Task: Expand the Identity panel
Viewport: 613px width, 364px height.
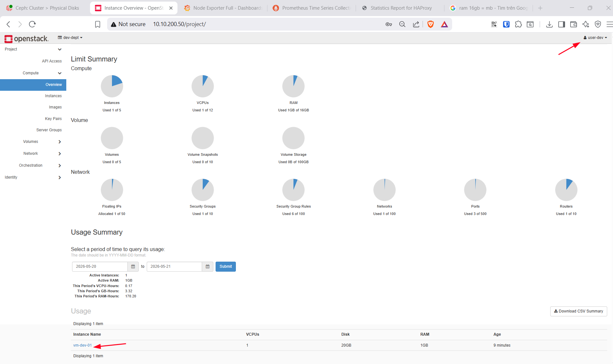Action: click(x=33, y=177)
